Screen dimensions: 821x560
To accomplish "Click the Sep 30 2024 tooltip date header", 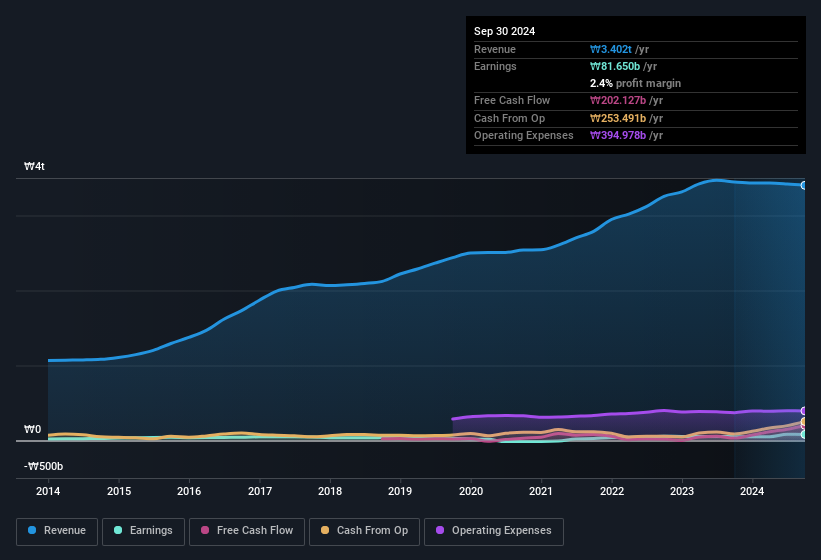I will pos(505,31).
